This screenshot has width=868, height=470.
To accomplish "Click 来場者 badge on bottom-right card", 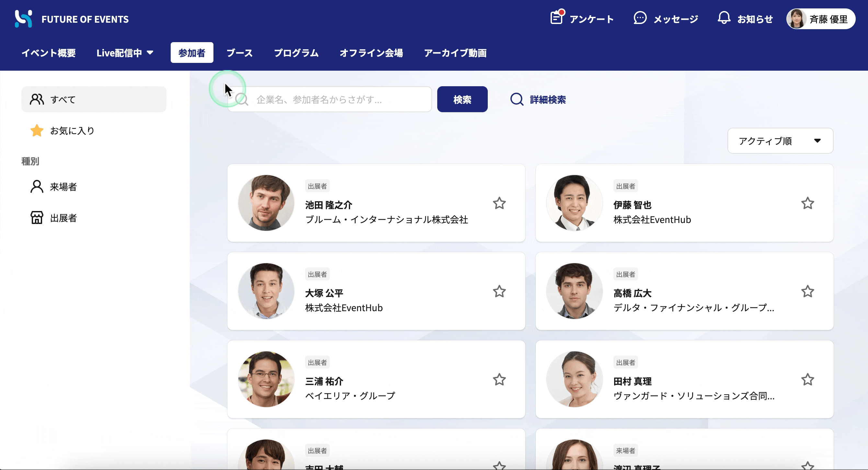I will point(625,451).
